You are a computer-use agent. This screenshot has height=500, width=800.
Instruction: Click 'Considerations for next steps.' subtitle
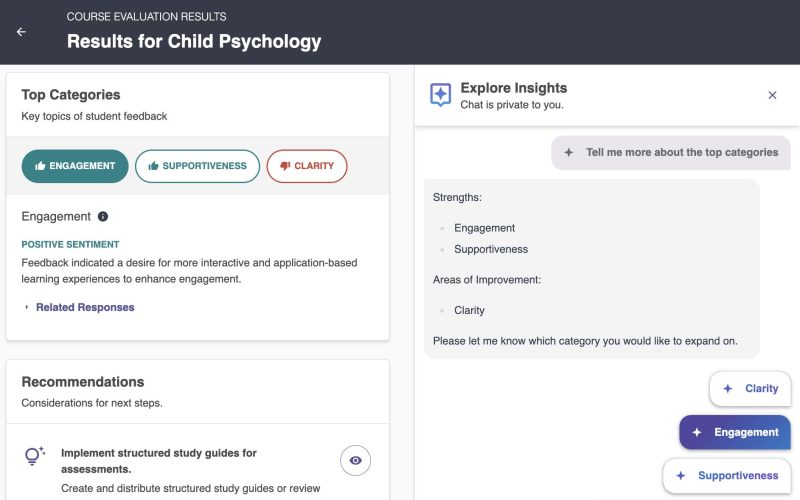coord(92,403)
